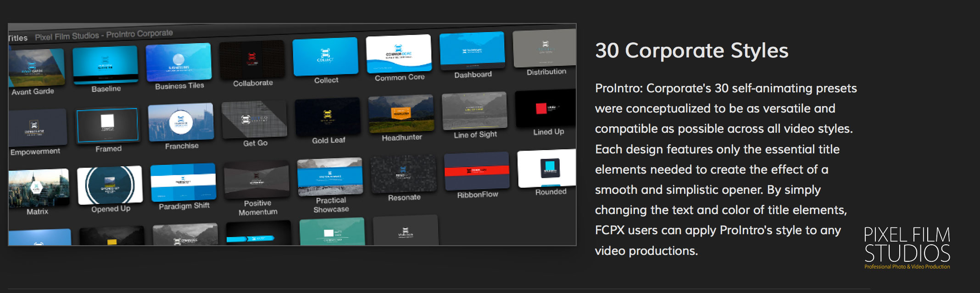Click the Paradigm Shift label text
This screenshot has height=293, width=980.
pyautogui.click(x=184, y=206)
